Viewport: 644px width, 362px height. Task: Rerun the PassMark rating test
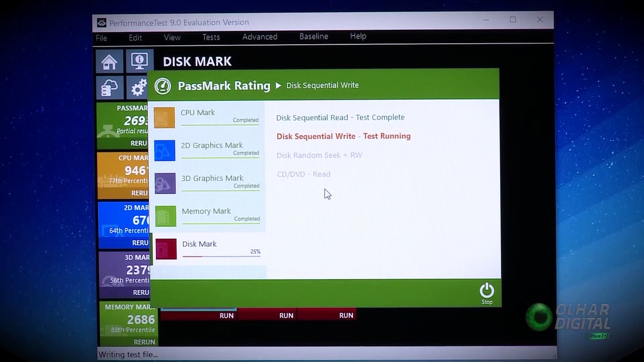coord(139,143)
